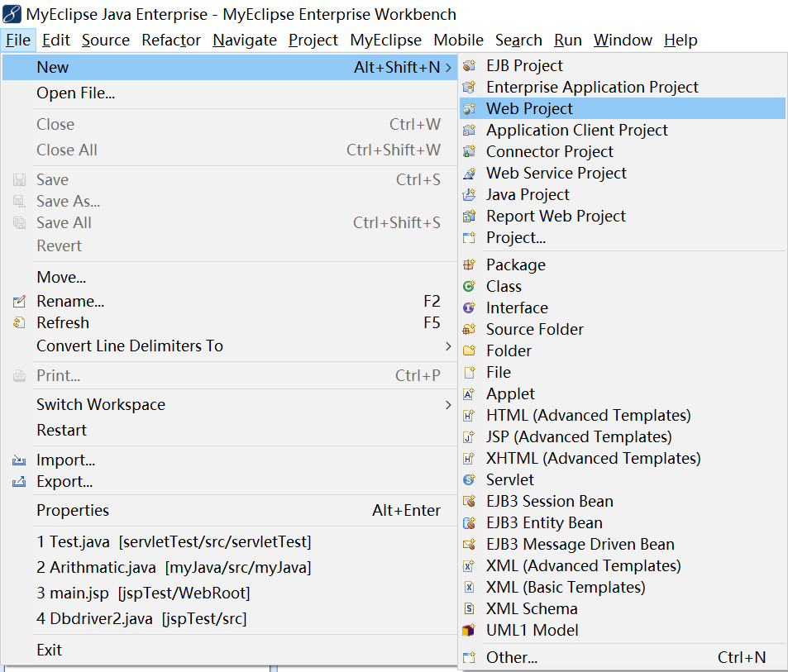Open the Project menu in menu bar

(313, 41)
